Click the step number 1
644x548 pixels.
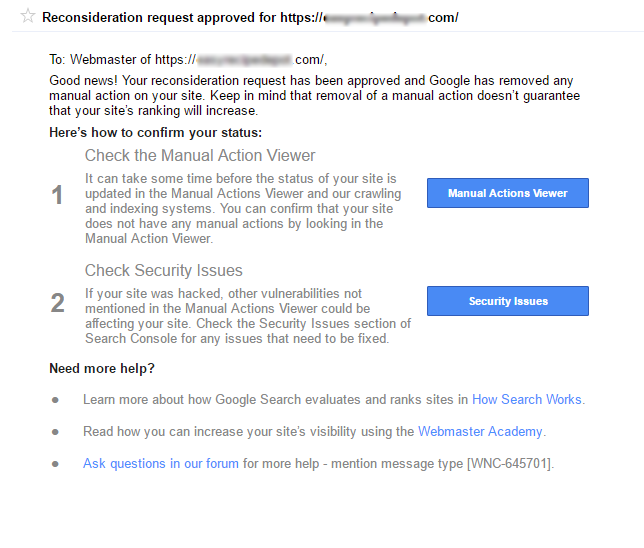57,195
